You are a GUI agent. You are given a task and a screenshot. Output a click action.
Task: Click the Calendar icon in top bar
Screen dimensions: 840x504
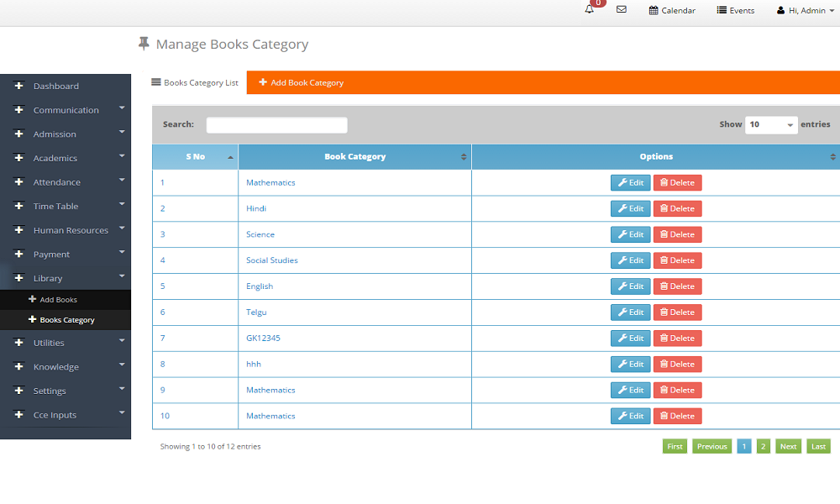point(654,11)
